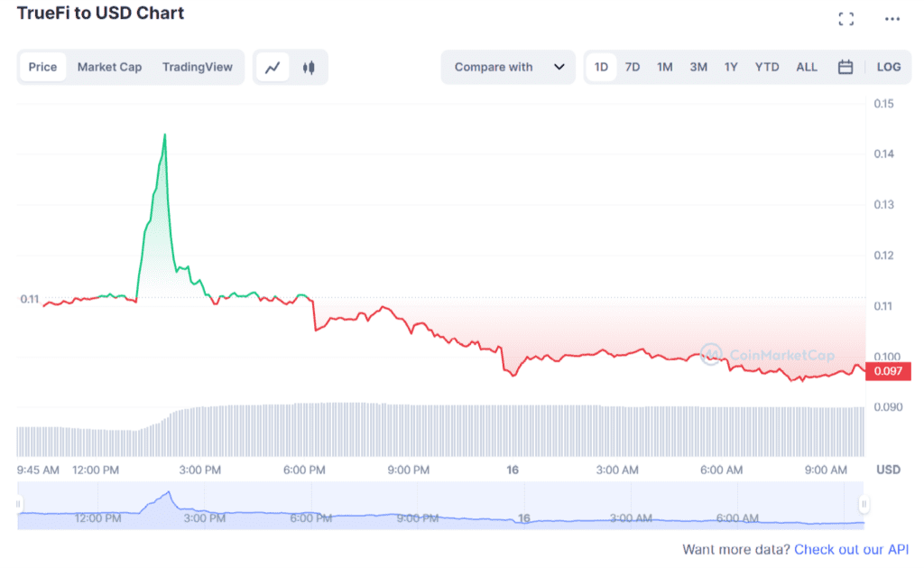The width and height of the screenshot is (924, 568).
Task: Click the navigator mini chart peak
Action: (169, 492)
